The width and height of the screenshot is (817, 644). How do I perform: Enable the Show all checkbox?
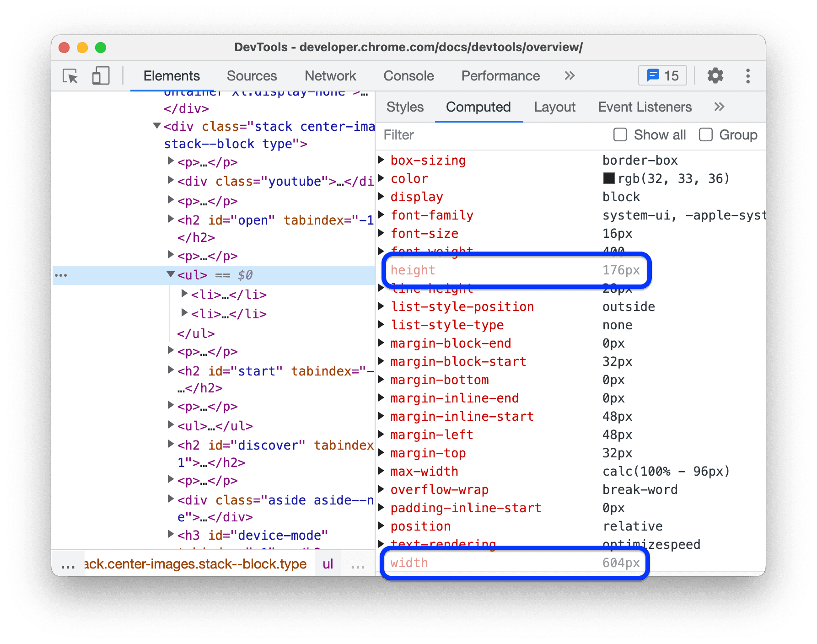[x=620, y=134]
